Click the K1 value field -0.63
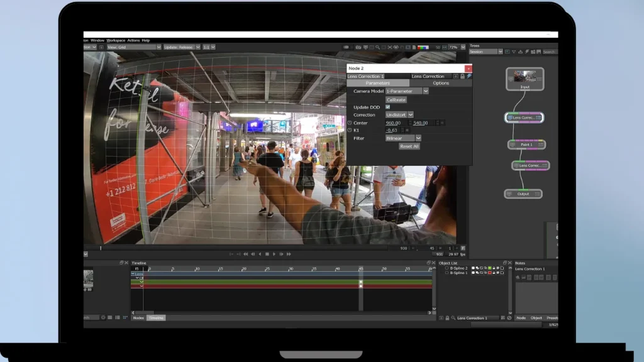 (392, 130)
